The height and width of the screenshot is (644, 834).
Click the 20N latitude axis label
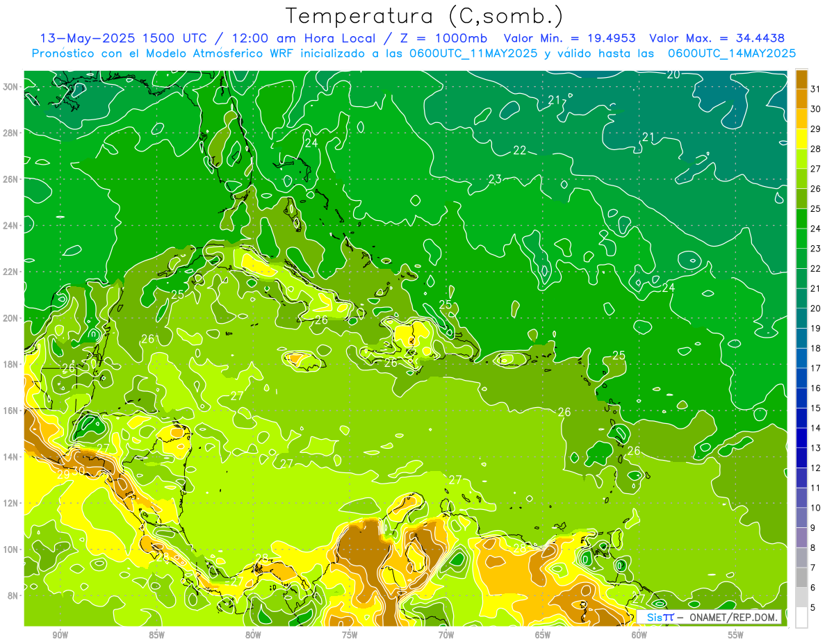point(10,318)
